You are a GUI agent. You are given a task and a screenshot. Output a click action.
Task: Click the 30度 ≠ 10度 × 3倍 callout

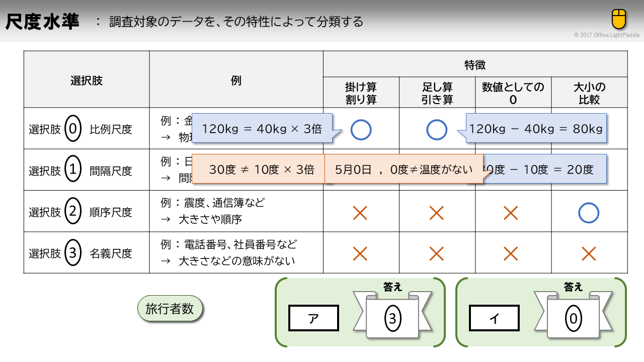tap(259, 169)
